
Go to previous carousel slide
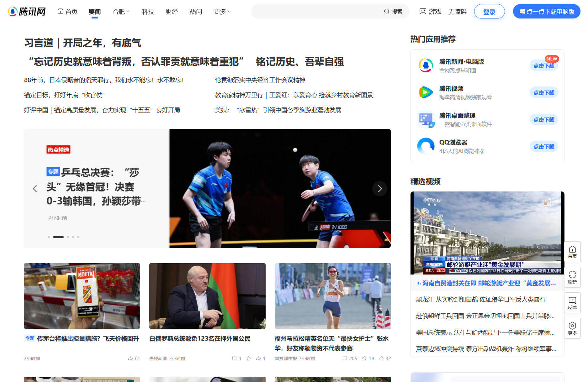coord(35,188)
